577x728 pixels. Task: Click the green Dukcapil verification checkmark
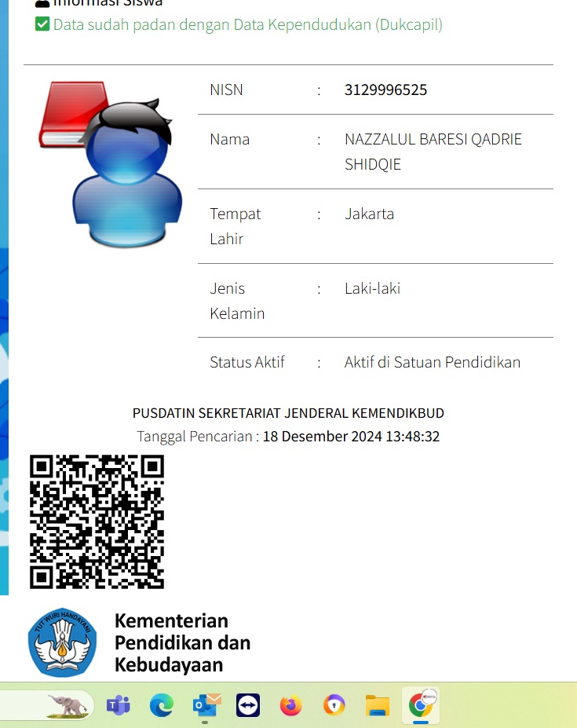point(42,24)
